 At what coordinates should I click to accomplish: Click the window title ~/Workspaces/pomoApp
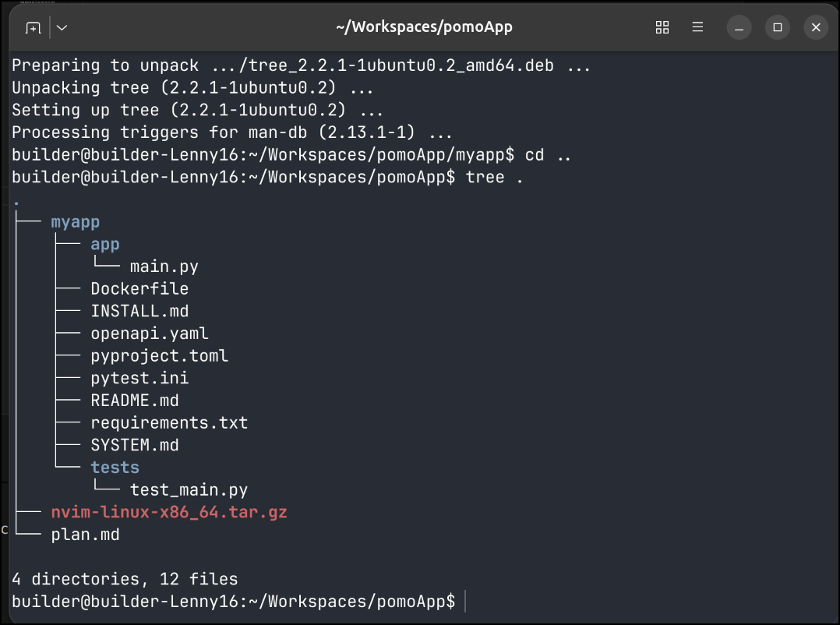424,28
